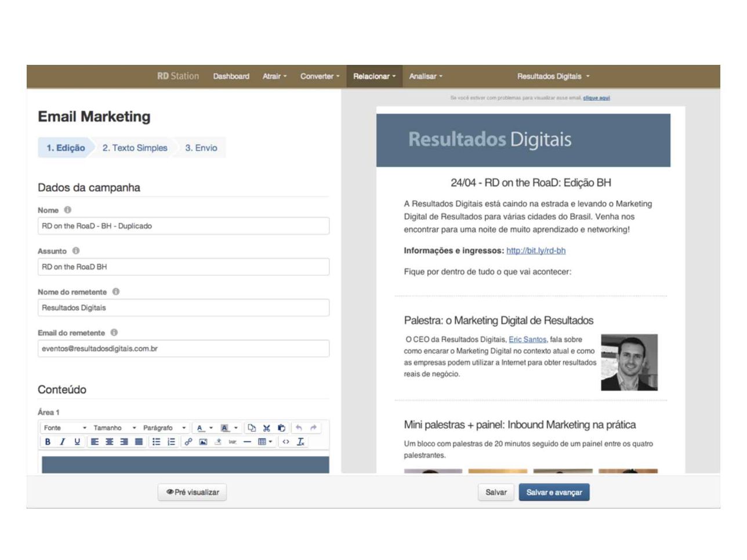Click Salvar e avançar button
The image size is (747, 560).
click(x=554, y=492)
